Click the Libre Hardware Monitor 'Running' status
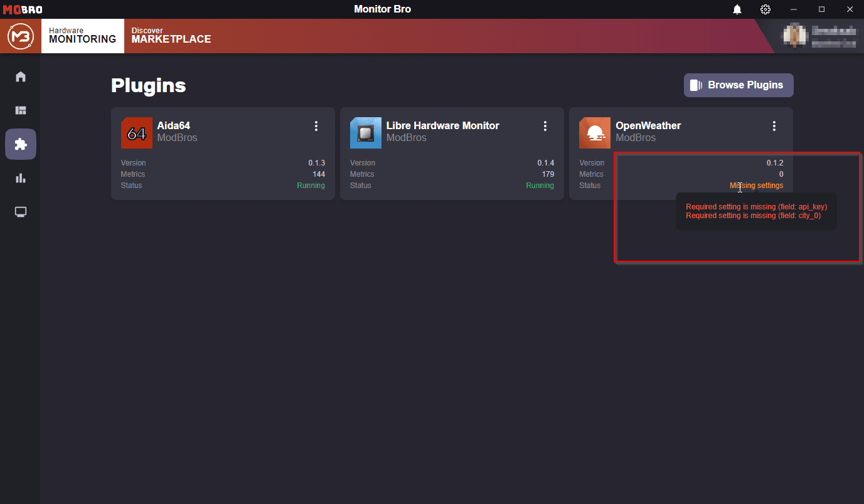Screen dimensions: 864x504 pyautogui.click(x=540, y=186)
